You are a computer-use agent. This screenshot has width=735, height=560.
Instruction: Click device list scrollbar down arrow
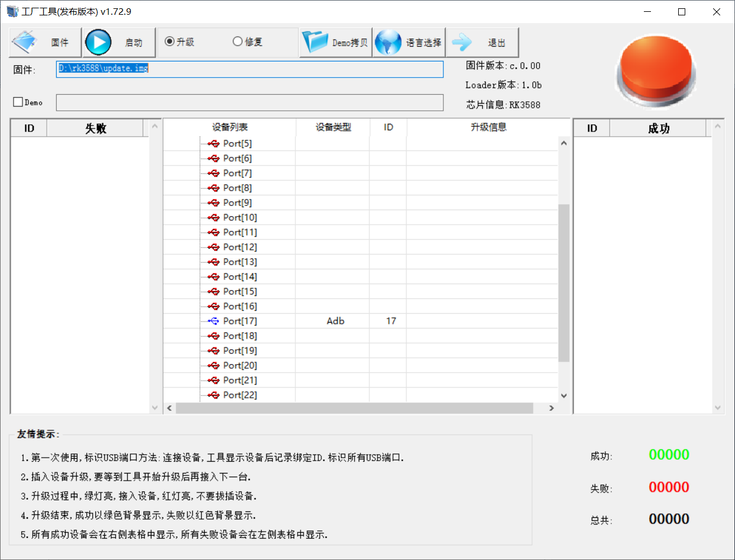coord(563,395)
